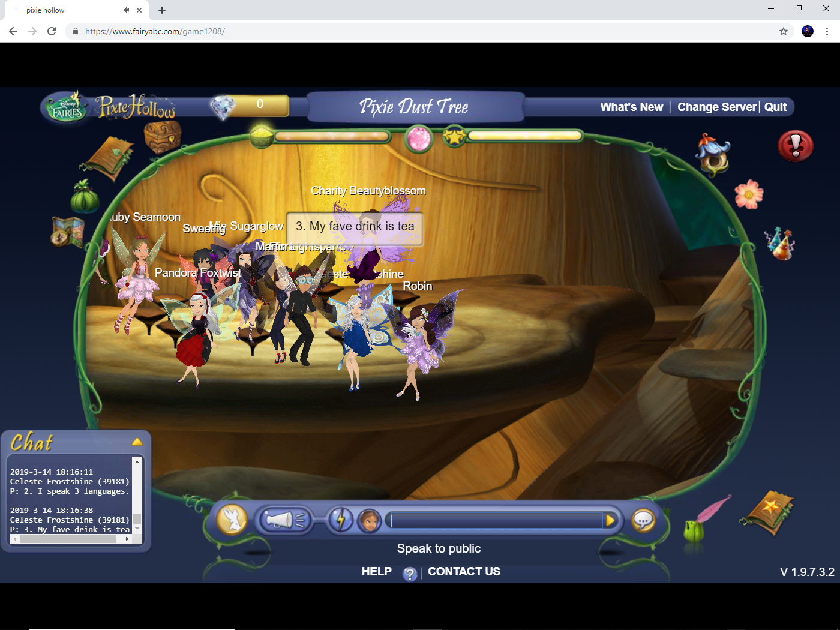Toggle the lightning quick-chat mode

coord(341,520)
